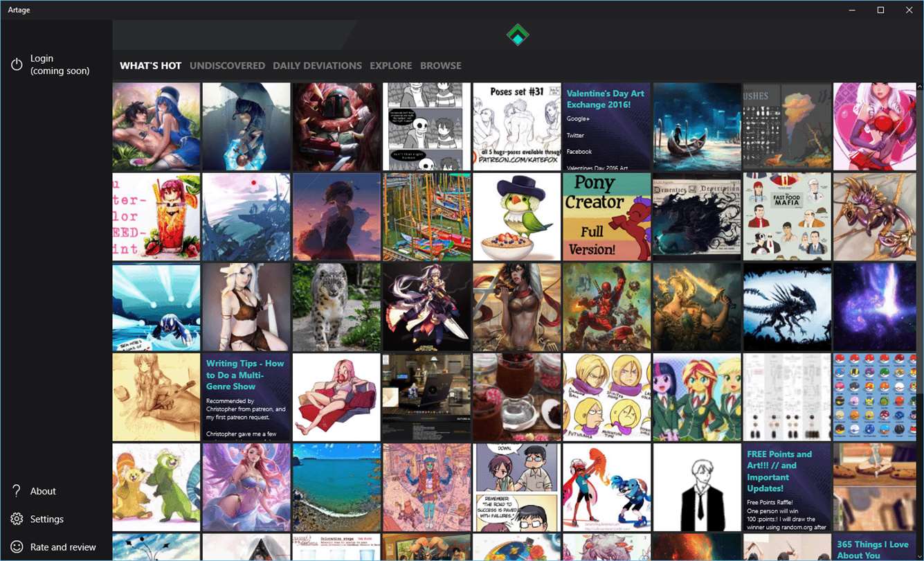Open the 365 Things I Love tile
The width and height of the screenshot is (924, 561).
(x=875, y=547)
